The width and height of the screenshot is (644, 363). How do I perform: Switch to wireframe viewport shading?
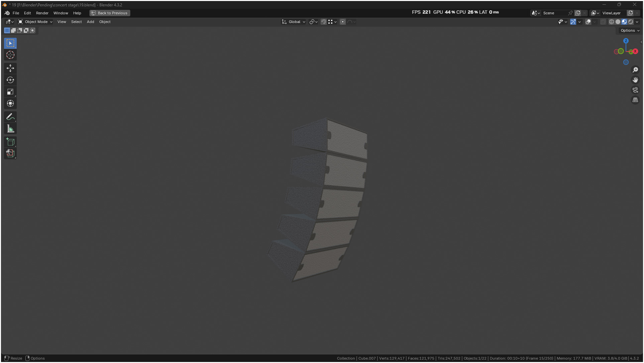pyautogui.click(x=611, y=22)
